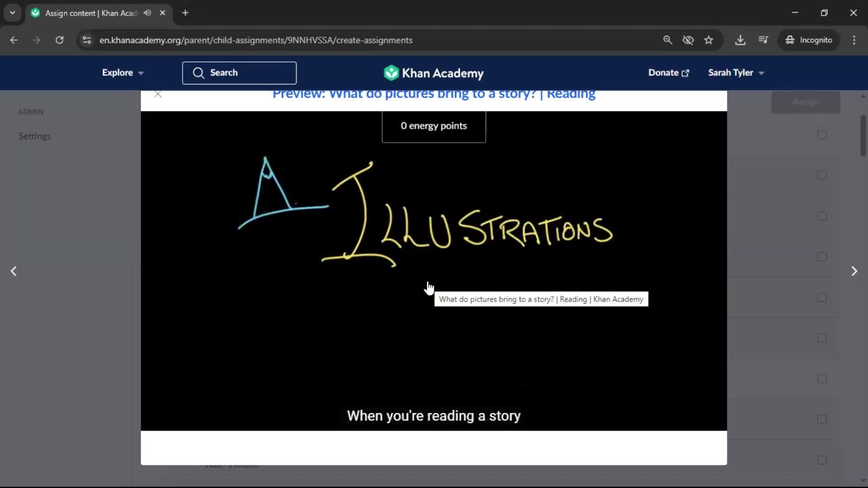
Task: Click the subtitle text When you're reading a story
Action: pyautogui.click(x=434, y=416)
